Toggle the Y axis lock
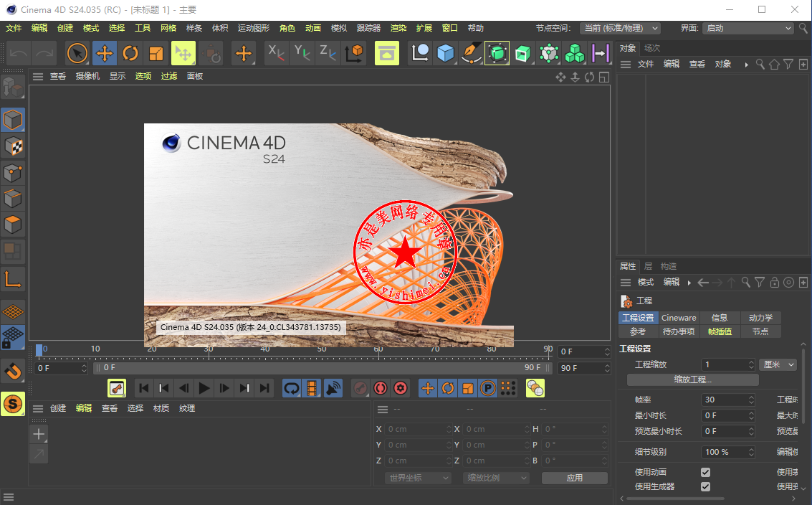The height and width of the screenshot is (505, 812). 302,53
